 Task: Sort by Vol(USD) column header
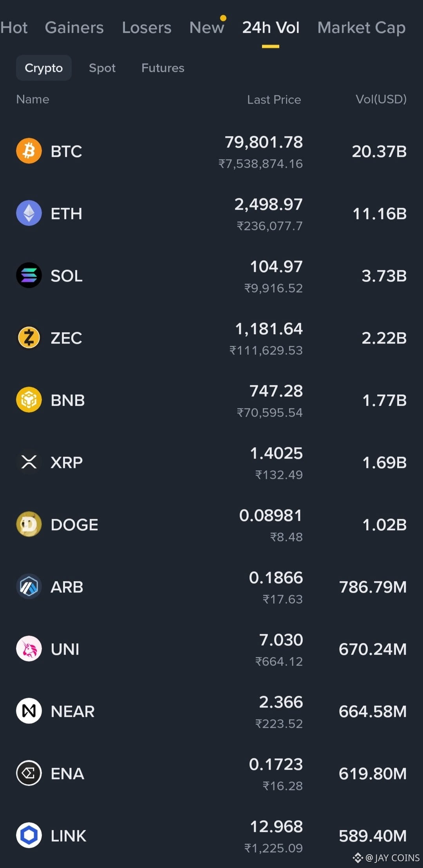coord(381,99)
